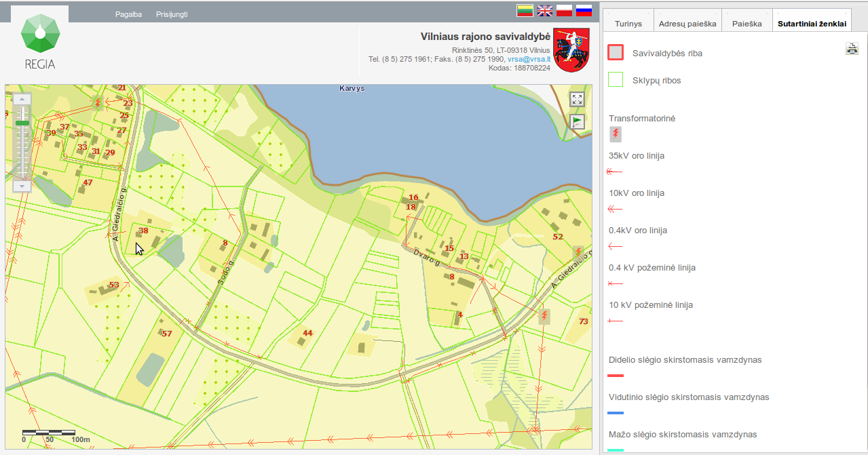Click Mažo slėgio skirstomasis vamzdynas label
The width and height of the screenshot is (868, 455).
683,434
